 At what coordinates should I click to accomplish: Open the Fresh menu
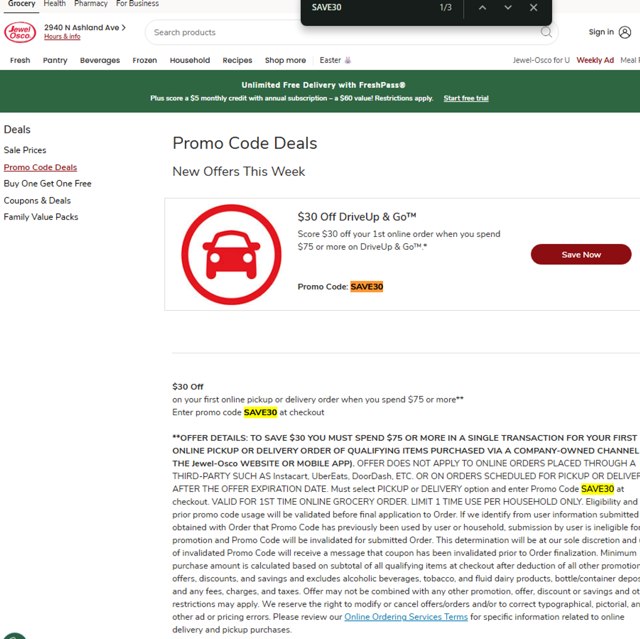pyautogui.click(x=20, y=60)
